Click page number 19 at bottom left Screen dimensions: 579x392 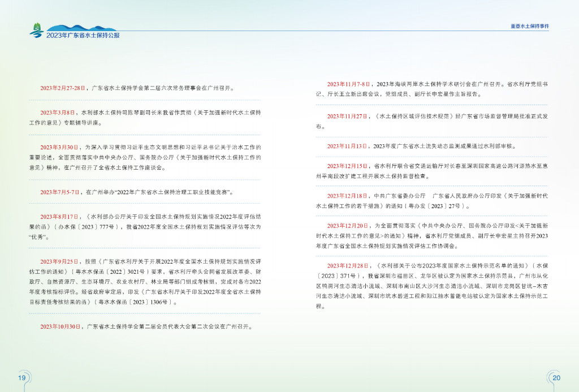point(23,378)
